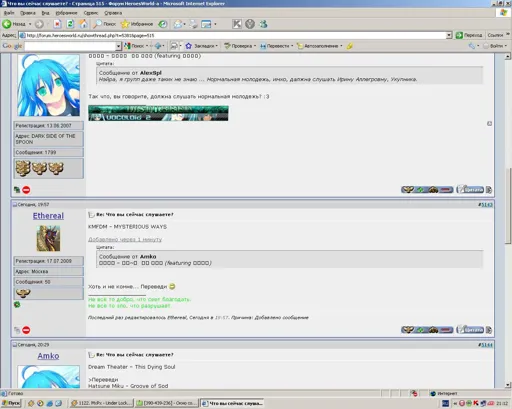Expand the address bar dropdown arrow
This screenshot has height=409, width=512.
[x=449, y=35]
